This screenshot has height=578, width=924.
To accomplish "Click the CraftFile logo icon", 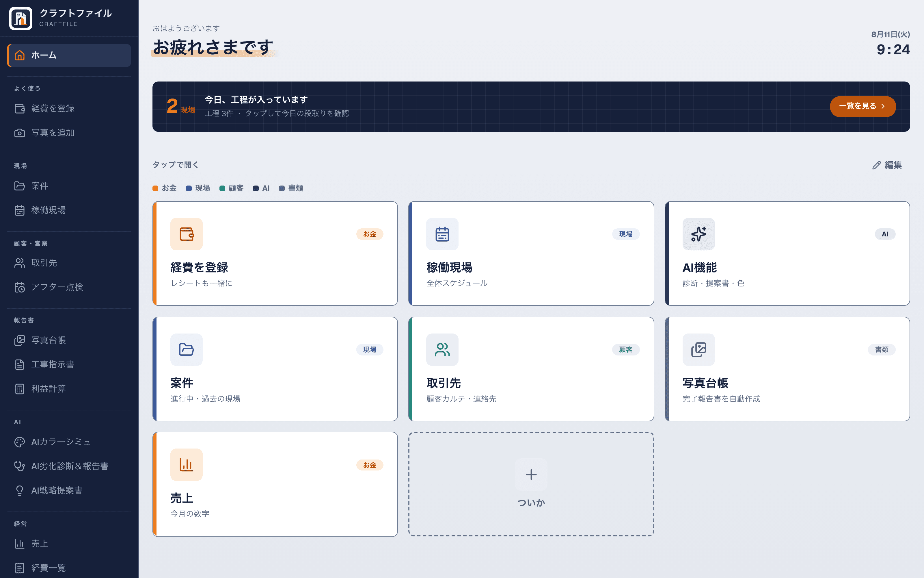I will click(21, 18).
